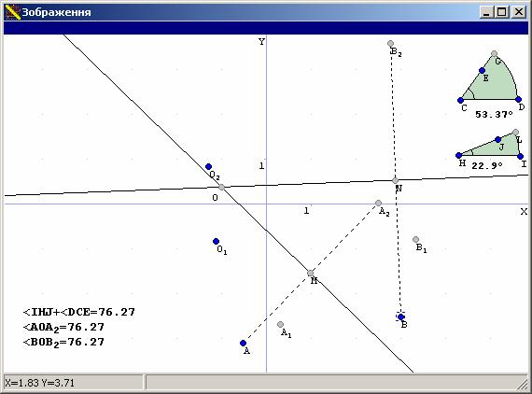
Task: Select the highlighted blue point B
Action: (x=400, y=317)
